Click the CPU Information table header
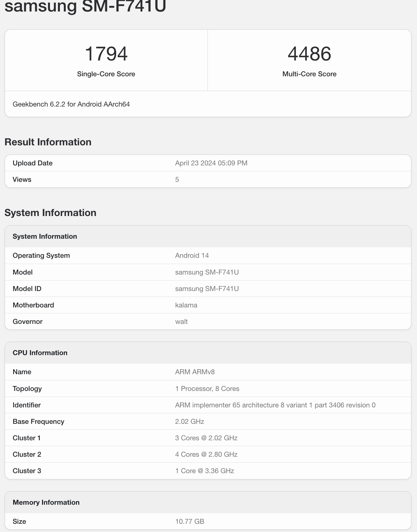 pyautogui.click(x=40, y=353)
